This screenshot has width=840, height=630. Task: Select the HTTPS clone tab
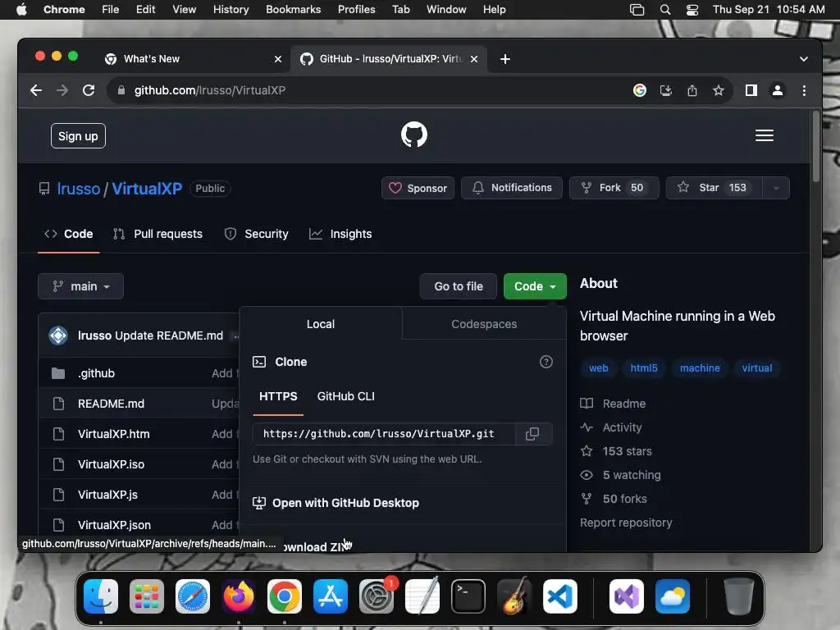(x=278, y=396)
